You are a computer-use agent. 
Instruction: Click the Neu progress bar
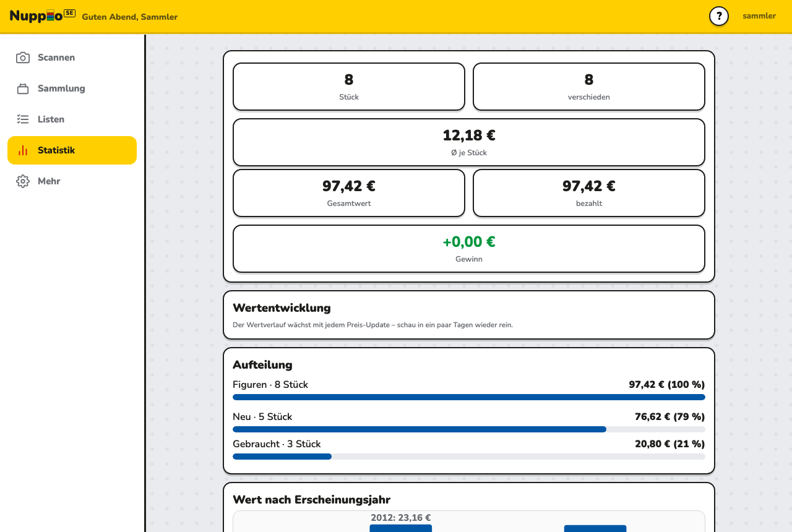click(x=469, y=429)
